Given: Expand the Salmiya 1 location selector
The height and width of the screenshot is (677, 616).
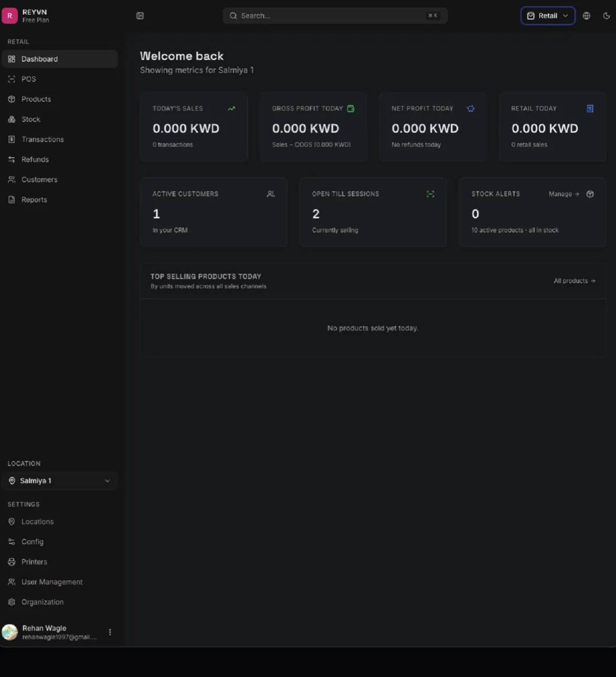Looking at the screenshot, I should coord(60,481).
